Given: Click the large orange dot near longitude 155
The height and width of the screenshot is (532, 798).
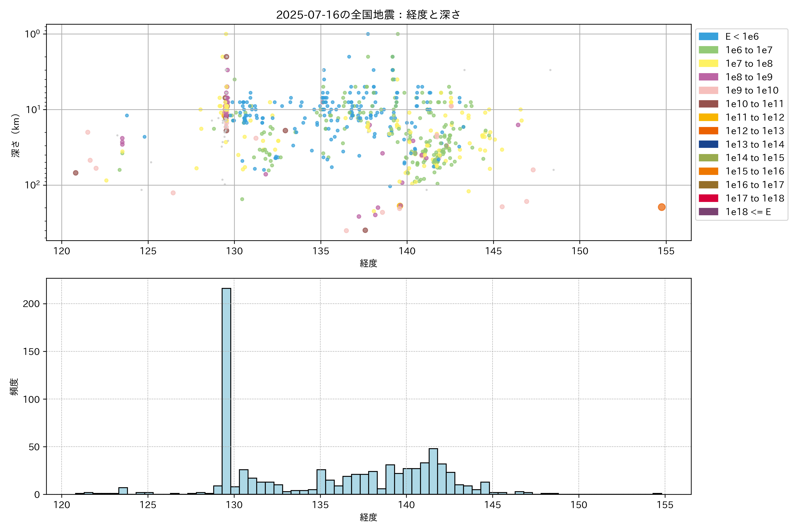Looking at the screenshot, I should tap(661, 207).
